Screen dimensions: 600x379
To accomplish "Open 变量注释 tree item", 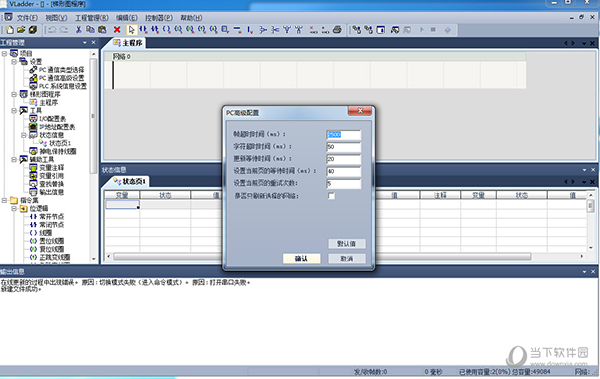I will pos(51,168).
